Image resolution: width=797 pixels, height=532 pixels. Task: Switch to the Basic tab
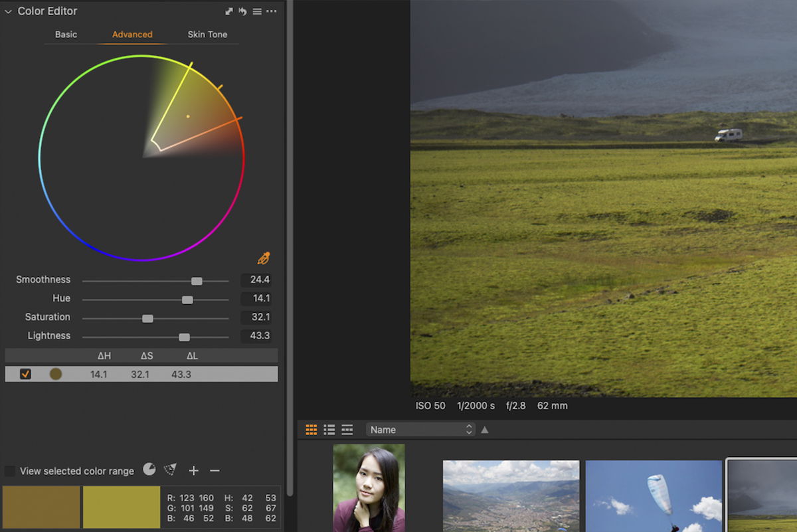pyautogui.click(x=66, y=35)
